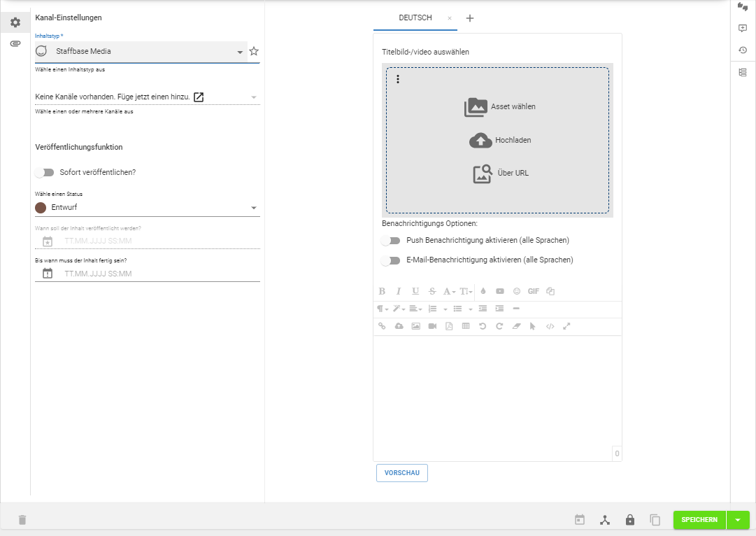Open the comments icon in the right sidebar
756x536 pixels.
743,28
